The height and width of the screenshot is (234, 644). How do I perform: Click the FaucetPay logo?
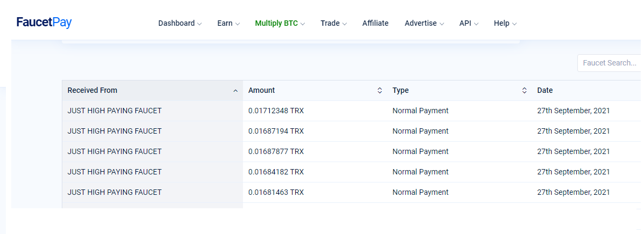pos(44,22)
